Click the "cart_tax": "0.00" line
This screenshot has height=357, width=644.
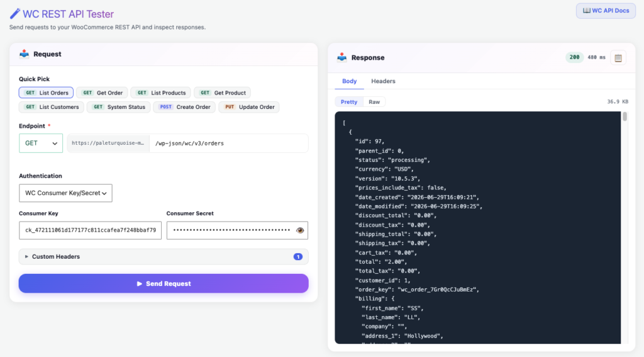(386, 252)
